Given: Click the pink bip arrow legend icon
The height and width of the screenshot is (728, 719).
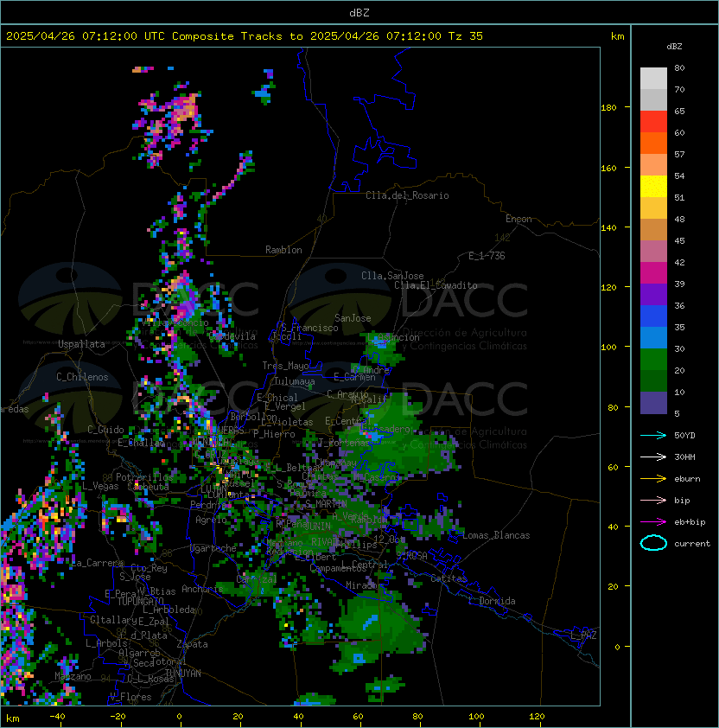Looking at the screenshot, I should point(653,500).
